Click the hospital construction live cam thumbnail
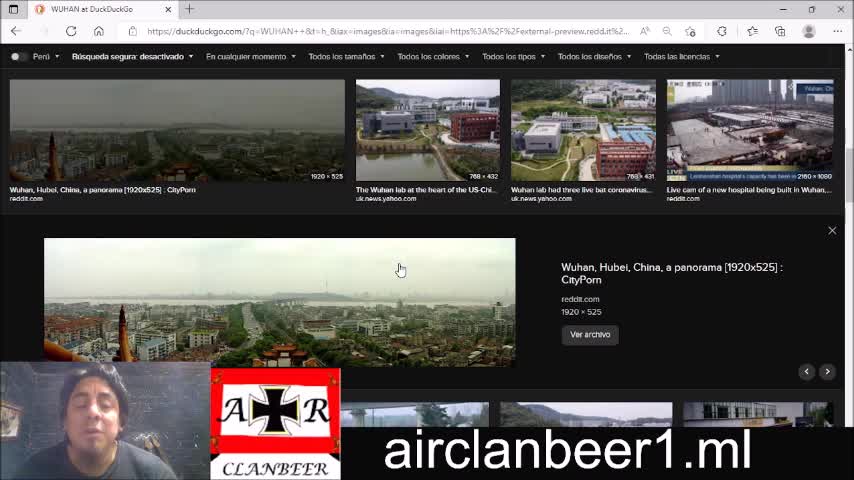 pyautogui.click(x=750, y=130)
